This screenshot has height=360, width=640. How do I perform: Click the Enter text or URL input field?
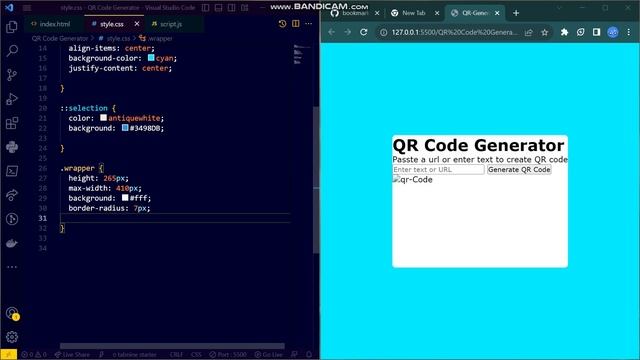tap(438, 169)
